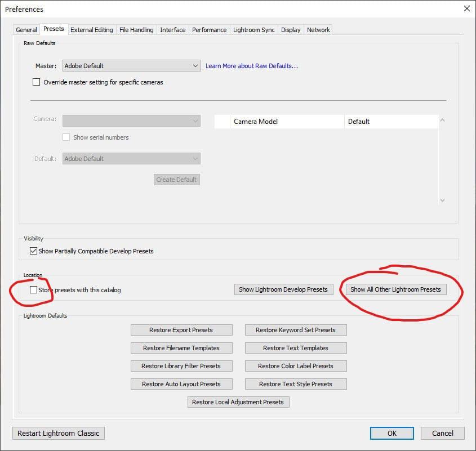Screen dimensions: 476x451
Task: Restore Local Adjustment Presets
Action: pyautogui.click(x=238, y=402)
